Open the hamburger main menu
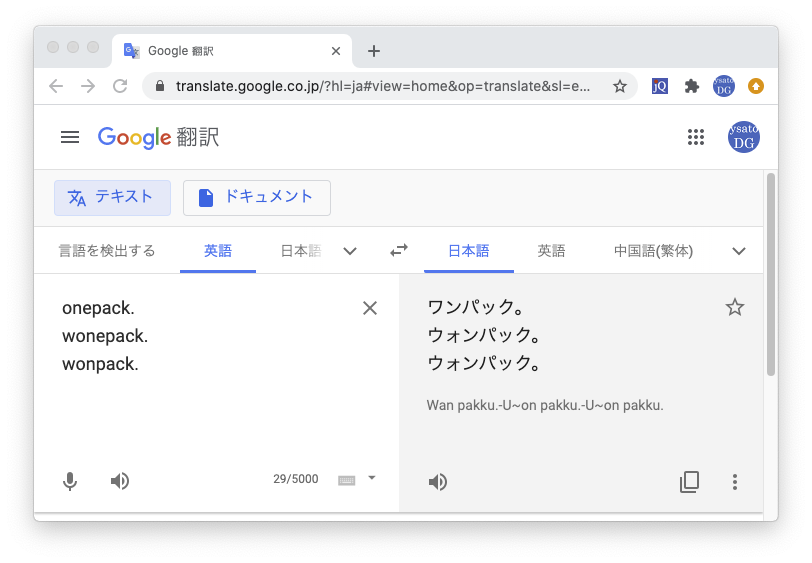The width and height of the screenshot is (812, 563). click(x=70, y=138)
